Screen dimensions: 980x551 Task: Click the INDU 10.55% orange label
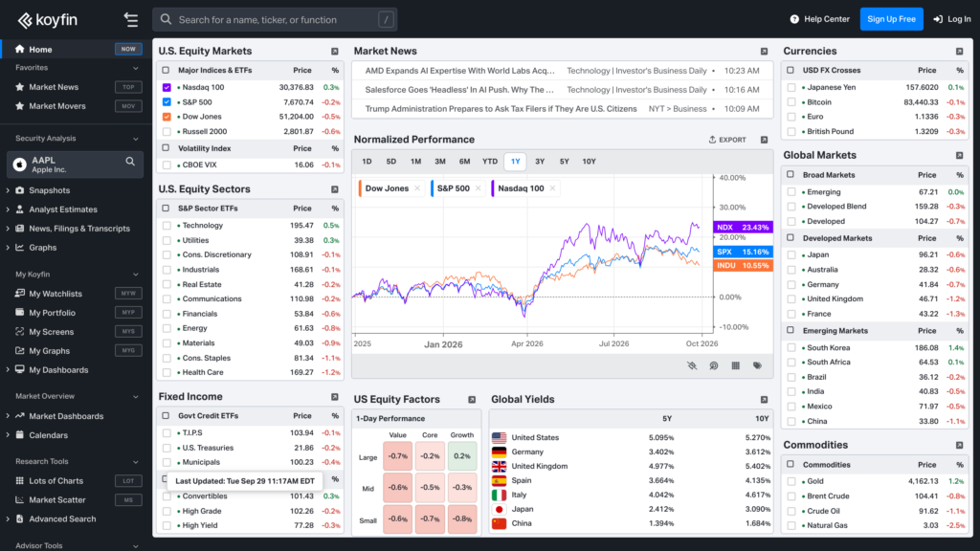point(743,266)
